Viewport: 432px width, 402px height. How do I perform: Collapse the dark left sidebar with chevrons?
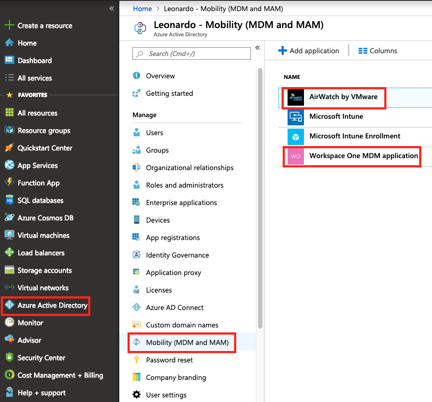(x=112, y=8)
